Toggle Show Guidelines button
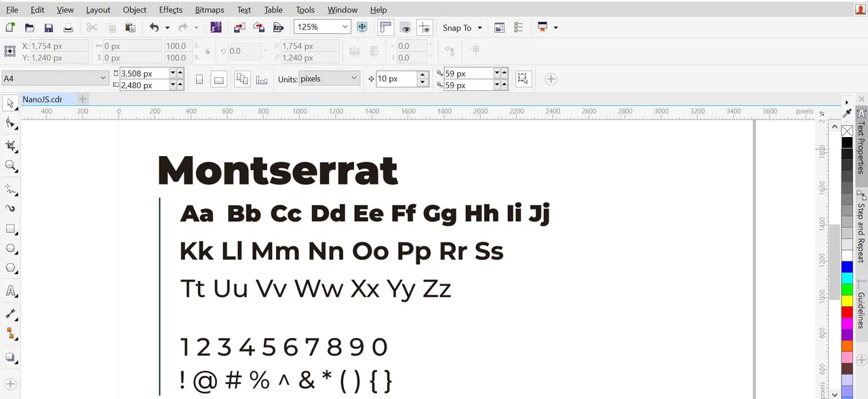Viewport: 868px width, 399px height. coord(425,28)
